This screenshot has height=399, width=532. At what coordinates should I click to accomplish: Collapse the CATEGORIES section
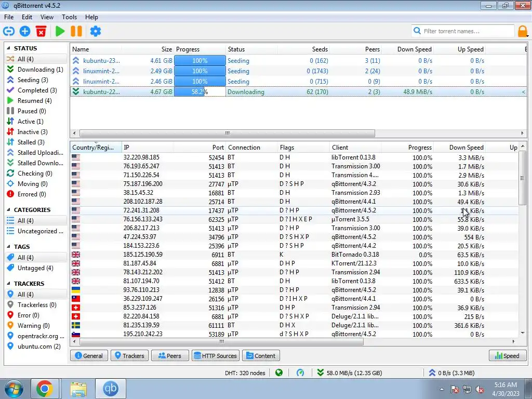(8, 210)
